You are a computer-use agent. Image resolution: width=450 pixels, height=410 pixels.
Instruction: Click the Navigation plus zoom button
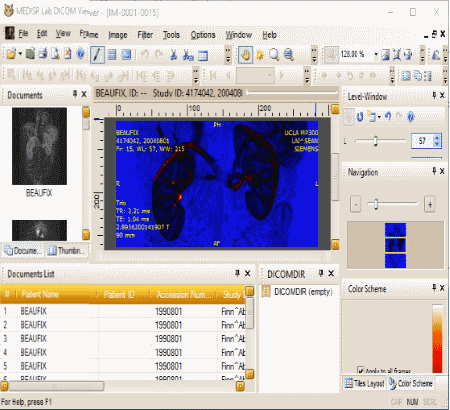tap(430, 204)
